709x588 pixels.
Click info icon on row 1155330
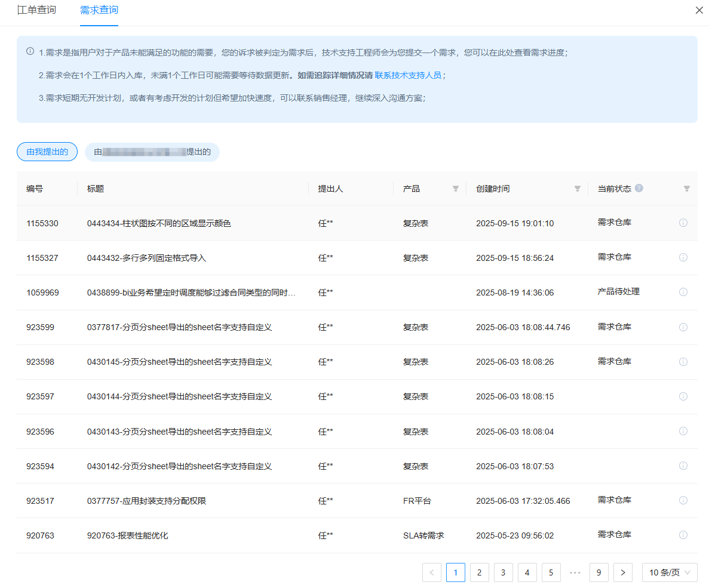click(683, 223)
